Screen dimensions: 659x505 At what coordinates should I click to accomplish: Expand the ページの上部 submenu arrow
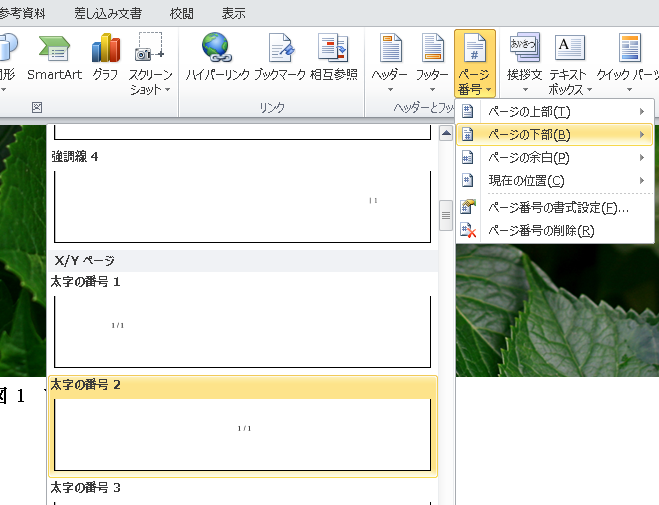coord(642,111)
